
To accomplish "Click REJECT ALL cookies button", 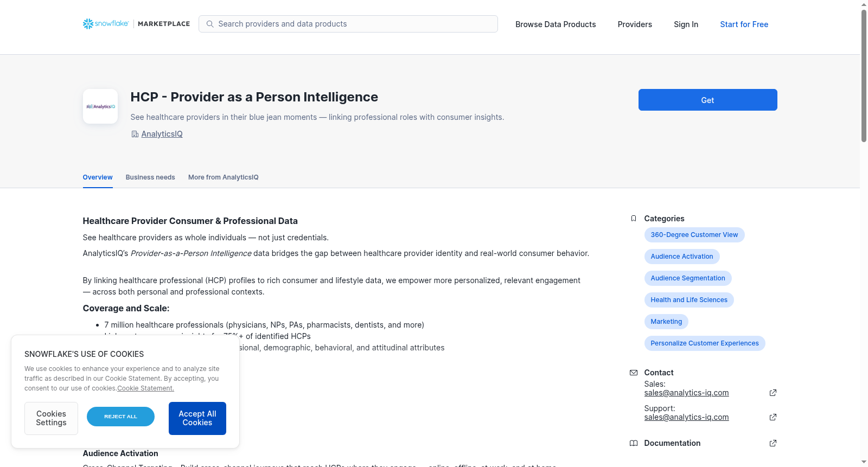I will pyautogui.click(x=120, y=417).
